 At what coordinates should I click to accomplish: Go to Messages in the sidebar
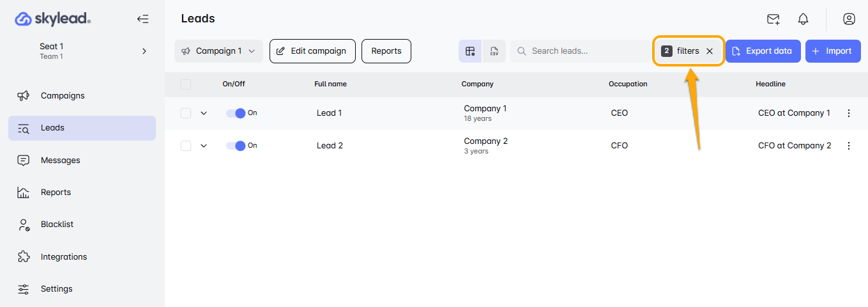[60, 161]
